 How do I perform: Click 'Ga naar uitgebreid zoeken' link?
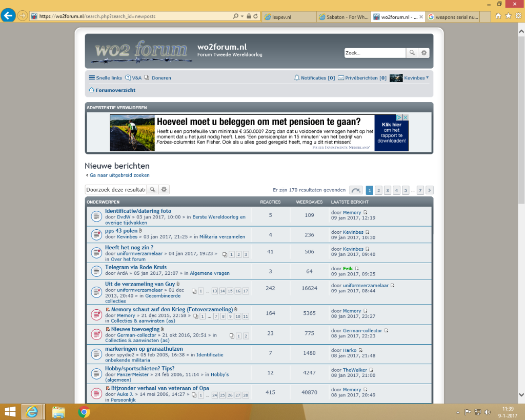(x=119, y=175)
